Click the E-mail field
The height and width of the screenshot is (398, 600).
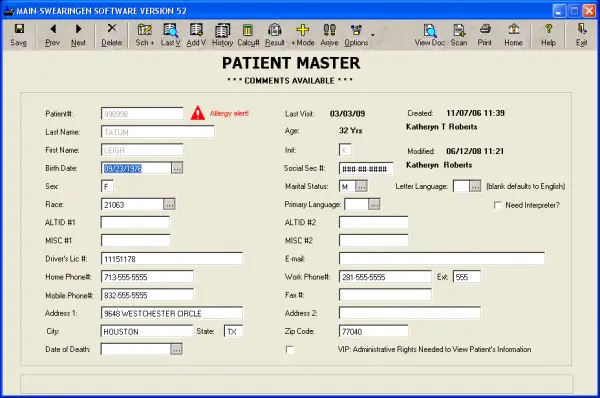pos(442,258)
